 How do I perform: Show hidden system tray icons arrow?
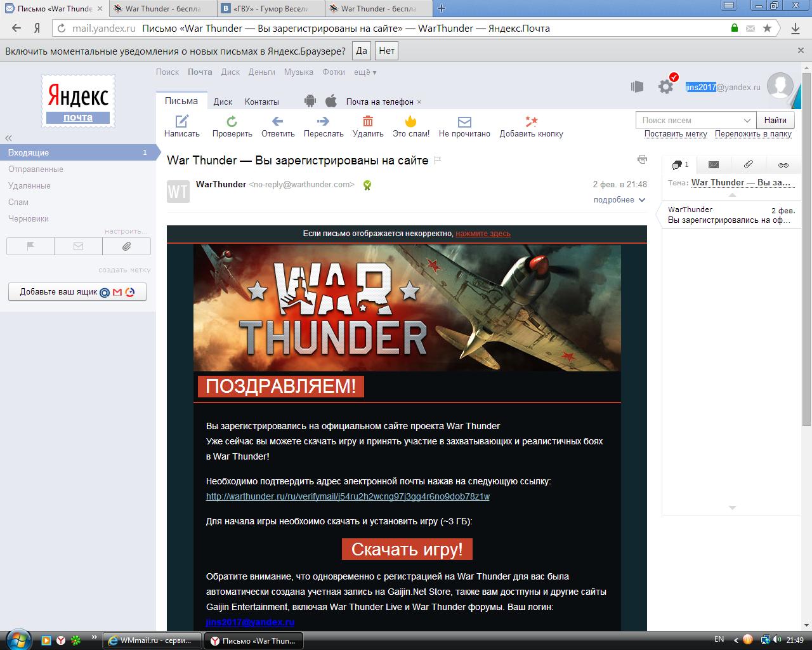736,640
